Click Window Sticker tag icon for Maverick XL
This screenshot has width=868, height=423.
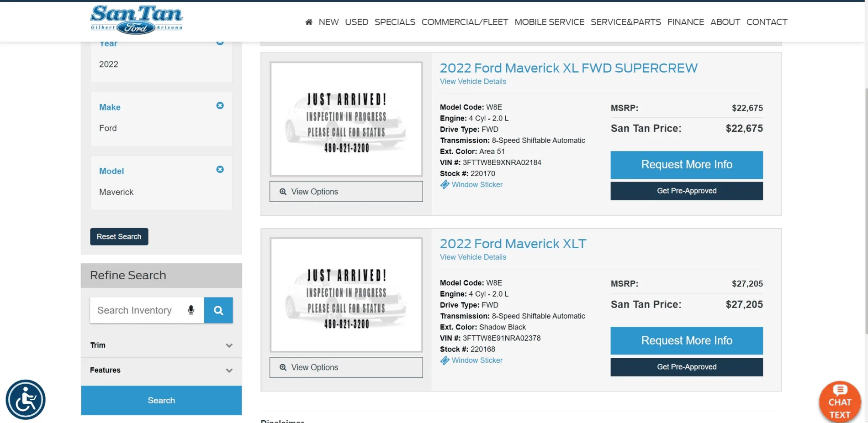click(445, 185)
